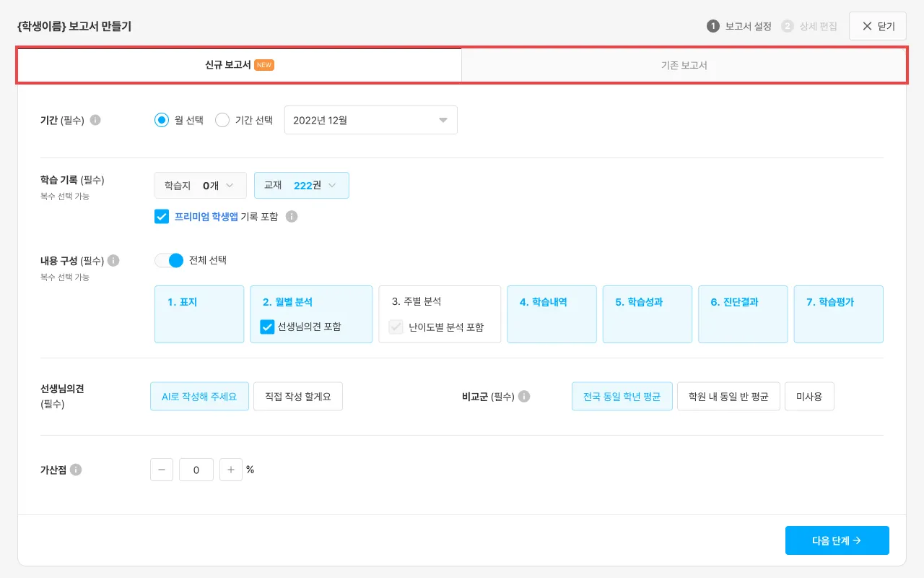Click the 가산점 percentage input field

[x=196, y=470]
